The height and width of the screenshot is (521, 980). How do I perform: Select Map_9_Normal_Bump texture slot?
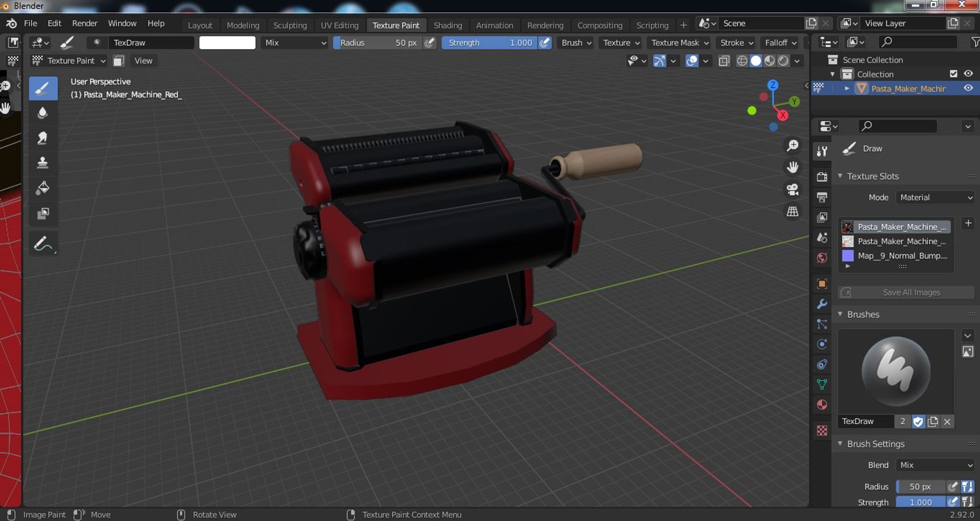[x=896, y=255]
